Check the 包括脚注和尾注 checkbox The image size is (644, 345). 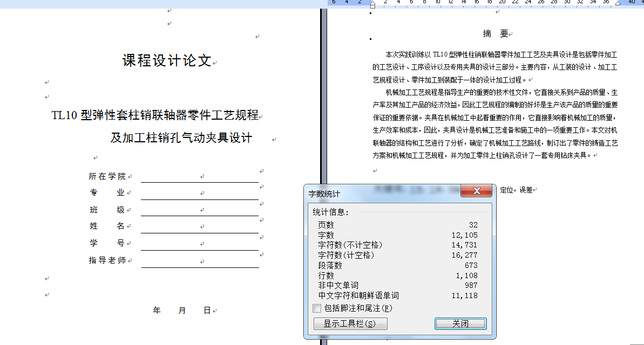click(317, 308)
